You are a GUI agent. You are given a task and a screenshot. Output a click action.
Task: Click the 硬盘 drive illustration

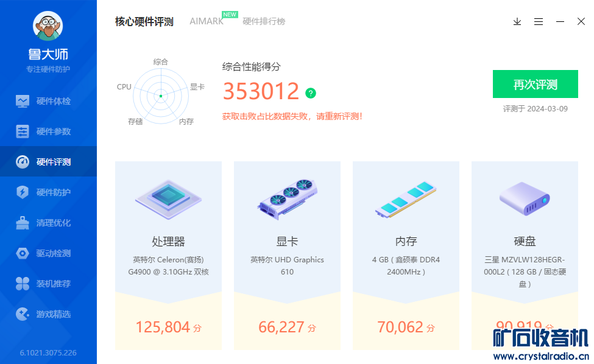pos(525,199)
